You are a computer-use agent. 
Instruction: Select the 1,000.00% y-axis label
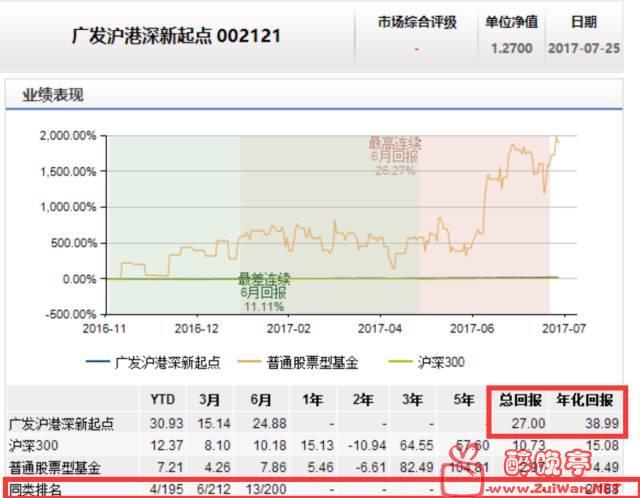[68, 207]
